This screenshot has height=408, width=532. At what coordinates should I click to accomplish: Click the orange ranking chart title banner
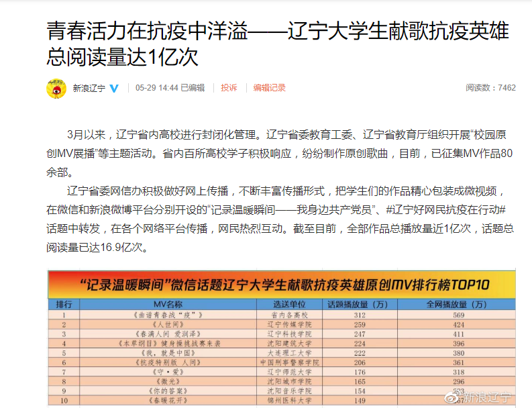280,283
